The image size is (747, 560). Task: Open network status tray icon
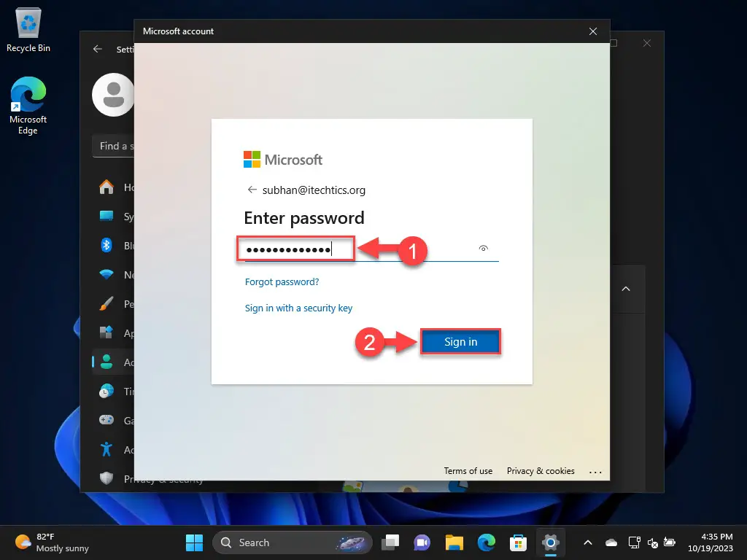634,542
